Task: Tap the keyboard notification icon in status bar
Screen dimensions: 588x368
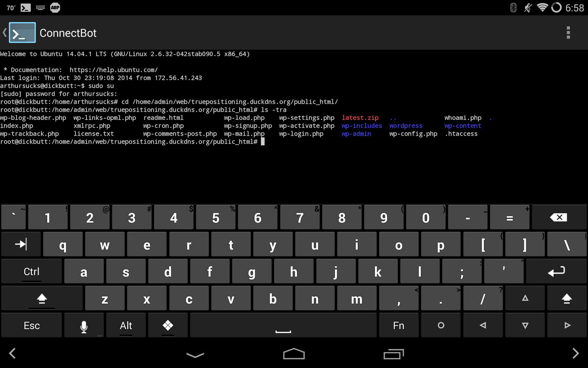Action: point(40,8)
